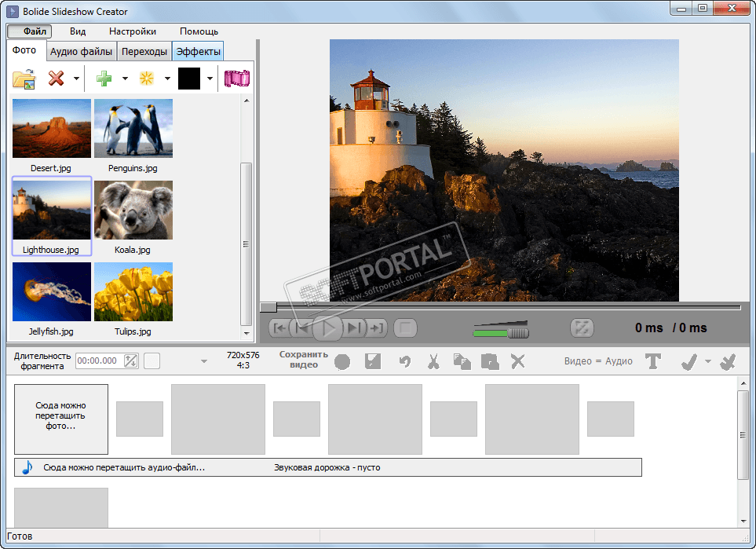Click the 720x576 4:3 resolution label

pyautogui.click(x=243, y=360)
